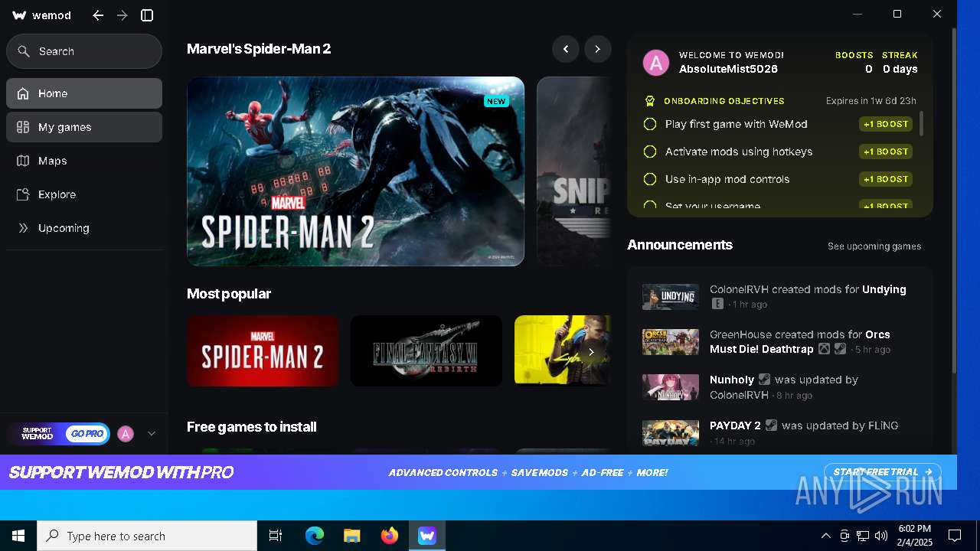980x551 pixels.
Task: Click +1 BOOST for Play first game
Action: [x=886, y=124]
